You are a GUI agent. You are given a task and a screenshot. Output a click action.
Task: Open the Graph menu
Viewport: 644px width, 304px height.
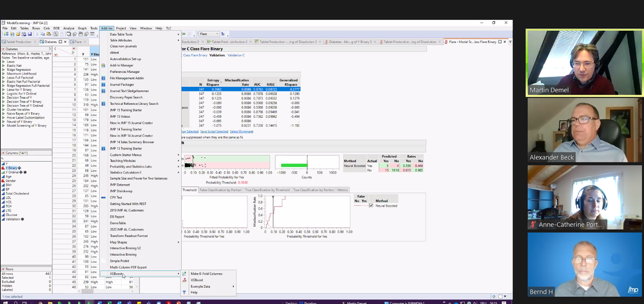click(82, 28)
